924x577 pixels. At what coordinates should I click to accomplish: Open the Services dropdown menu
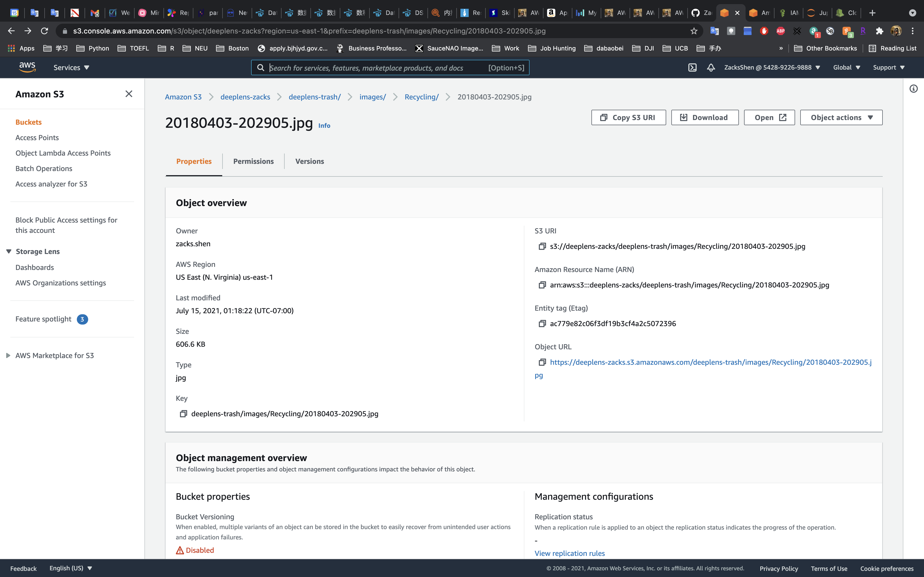tap(71, 67)
